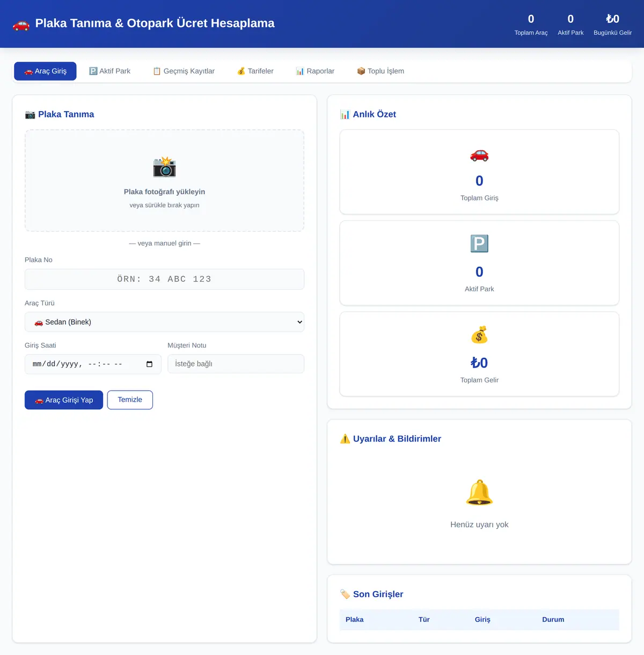Click the Aktif Park header stat
Image resolution: width=644 pixels, height=655 pixels.
[570, 24]
